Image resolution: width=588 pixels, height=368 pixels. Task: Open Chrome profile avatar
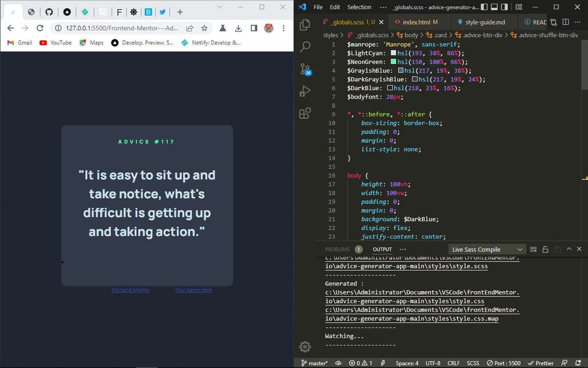coord(269,28)
